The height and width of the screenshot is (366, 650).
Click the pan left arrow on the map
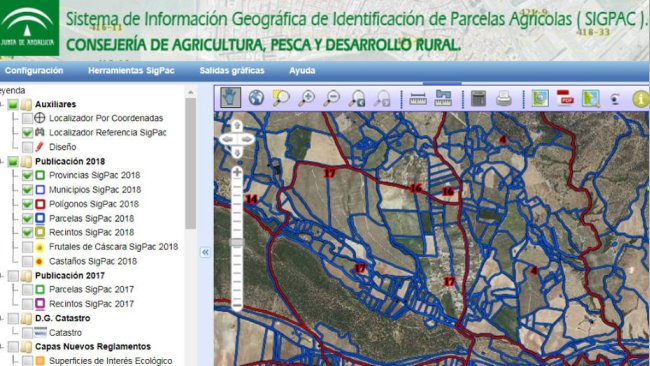click(x=227, y=139)
